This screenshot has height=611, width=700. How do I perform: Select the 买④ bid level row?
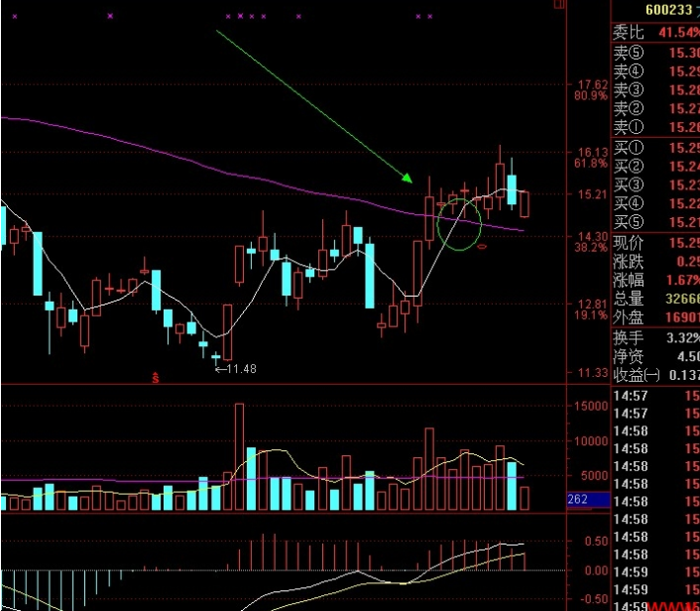point(655,203)
